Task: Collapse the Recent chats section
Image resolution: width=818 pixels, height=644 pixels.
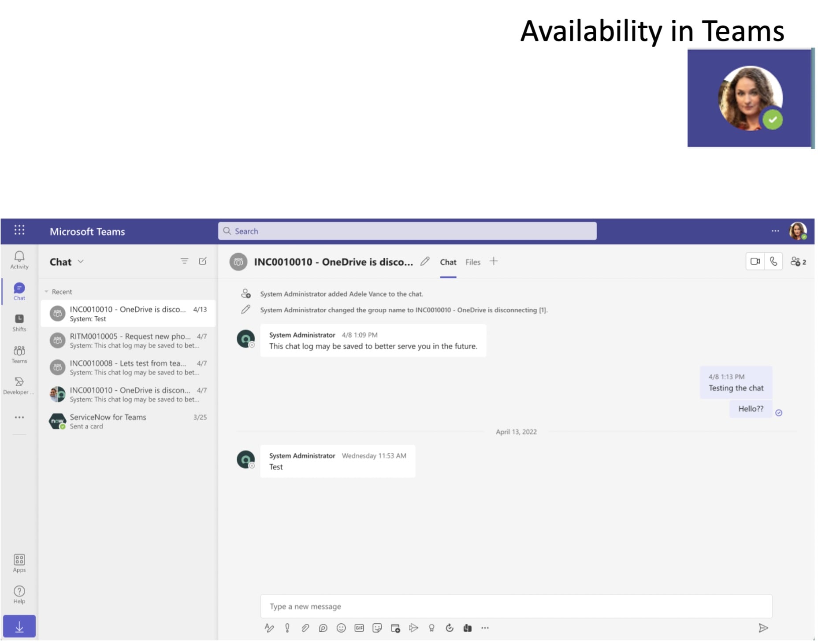Action: click(46, 292)
